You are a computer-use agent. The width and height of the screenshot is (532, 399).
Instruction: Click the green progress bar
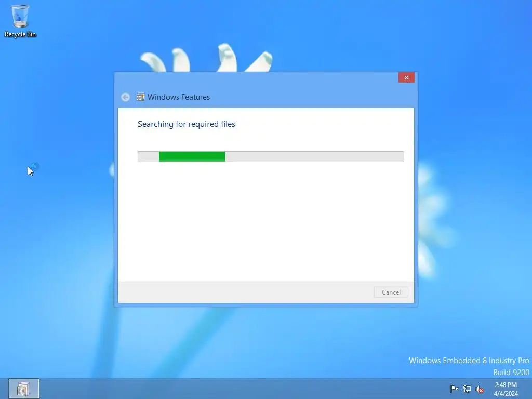point(271,156)
